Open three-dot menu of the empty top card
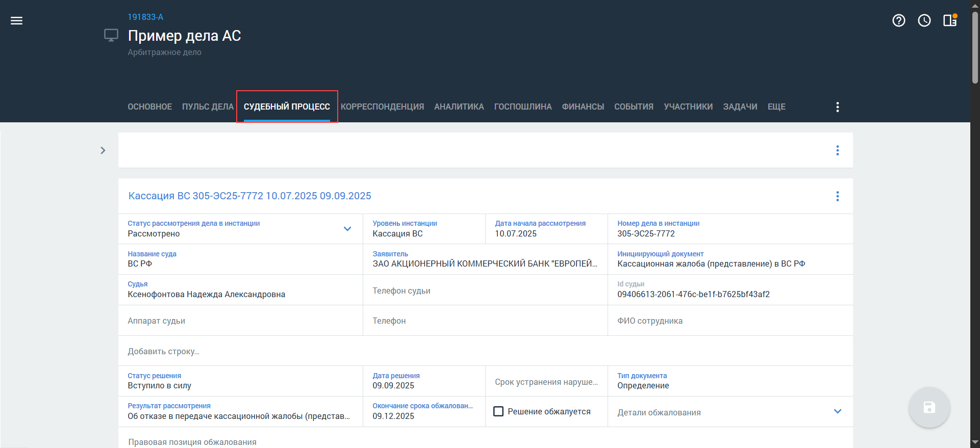Screen dimensions: 980x448 (838, 150)
